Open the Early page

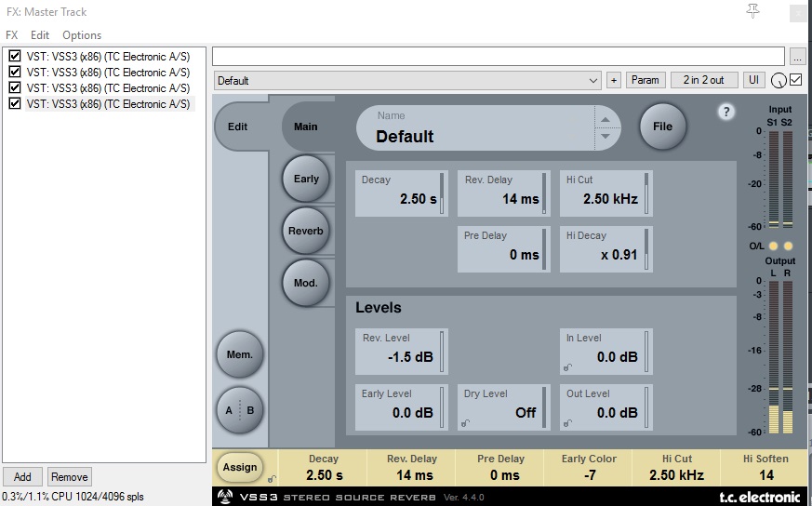click(x=306, y=179)
